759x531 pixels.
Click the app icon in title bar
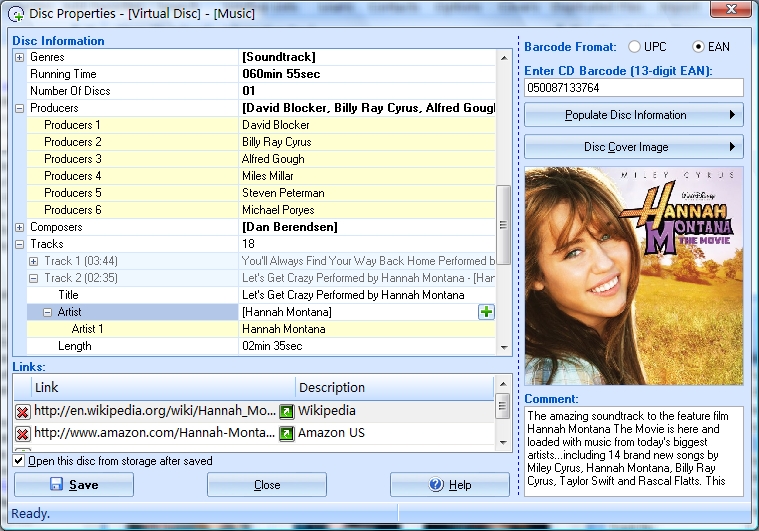point(15,14)
